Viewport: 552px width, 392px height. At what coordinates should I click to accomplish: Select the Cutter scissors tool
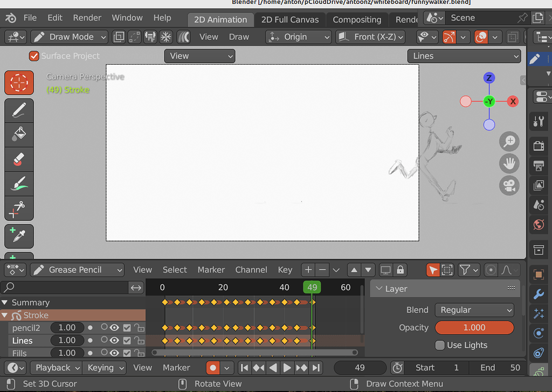tap(19, 208)
